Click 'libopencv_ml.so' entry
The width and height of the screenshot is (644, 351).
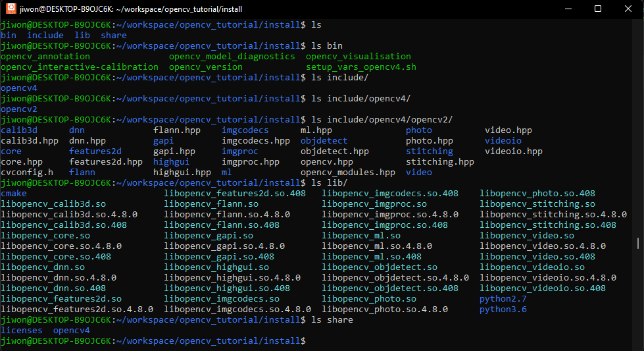[361, 236]
